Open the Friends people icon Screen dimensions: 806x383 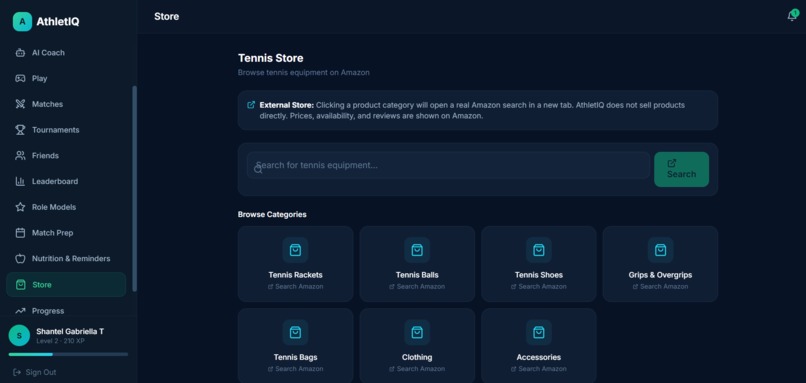20,155
